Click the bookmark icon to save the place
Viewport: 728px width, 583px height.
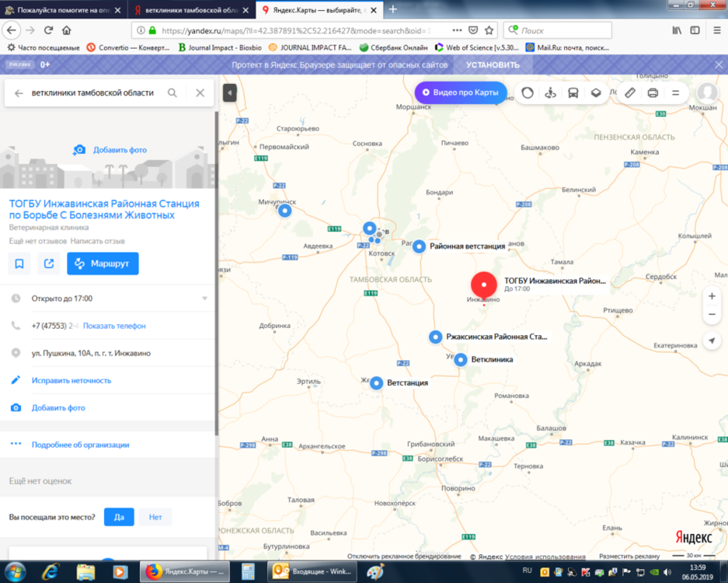[19, 264]
